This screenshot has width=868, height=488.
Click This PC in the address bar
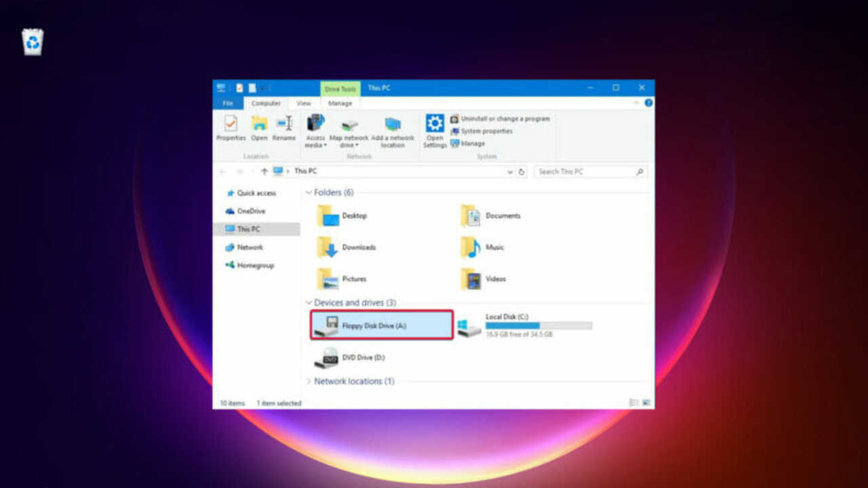(305, 171)
